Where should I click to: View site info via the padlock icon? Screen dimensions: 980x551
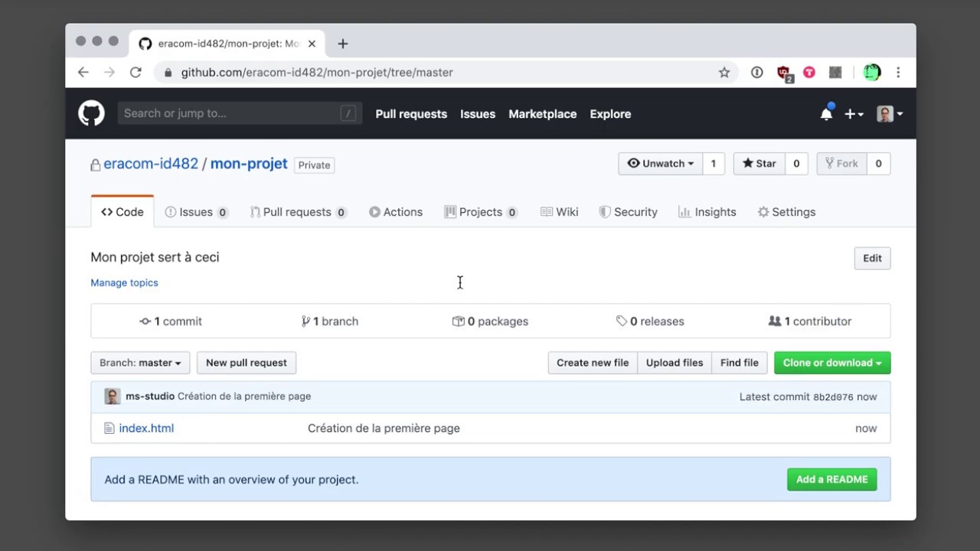coord(168,73)
